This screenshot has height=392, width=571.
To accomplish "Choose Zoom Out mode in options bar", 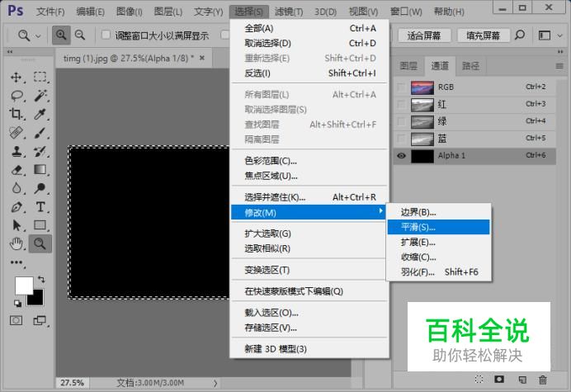I will 80,35.
